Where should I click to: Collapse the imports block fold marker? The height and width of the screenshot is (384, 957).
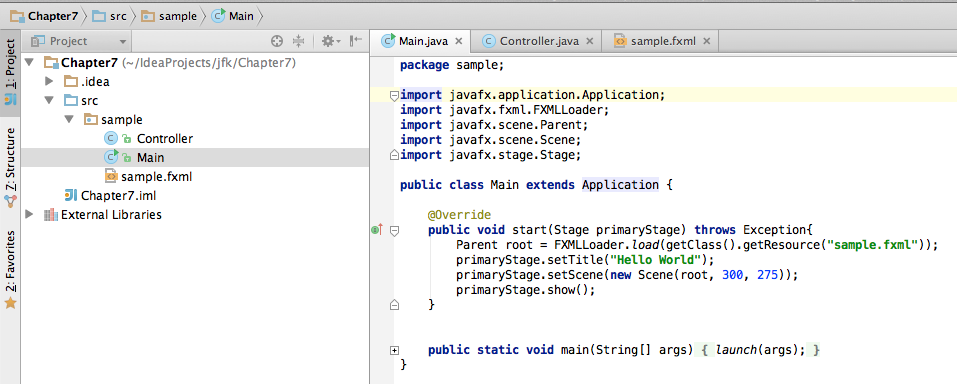tap(394, 95)
